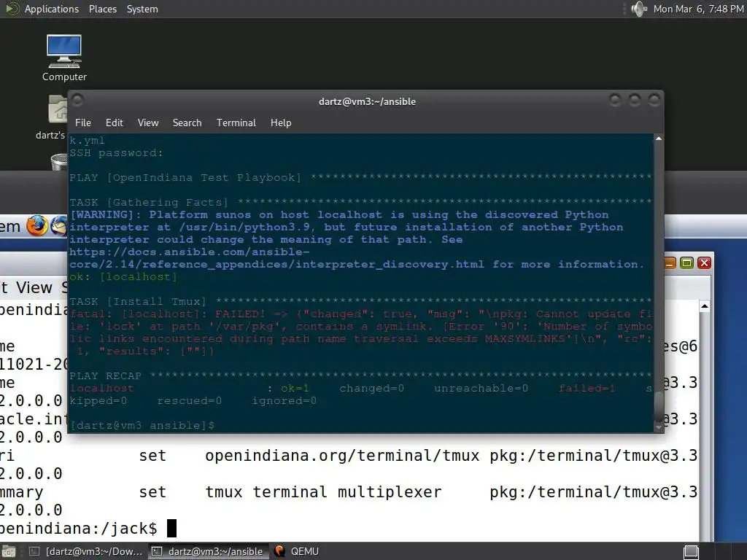This screenshot has width=747, height=560.
Task: Click 'rescued=0' in the recap
Action: click(189, 400)
